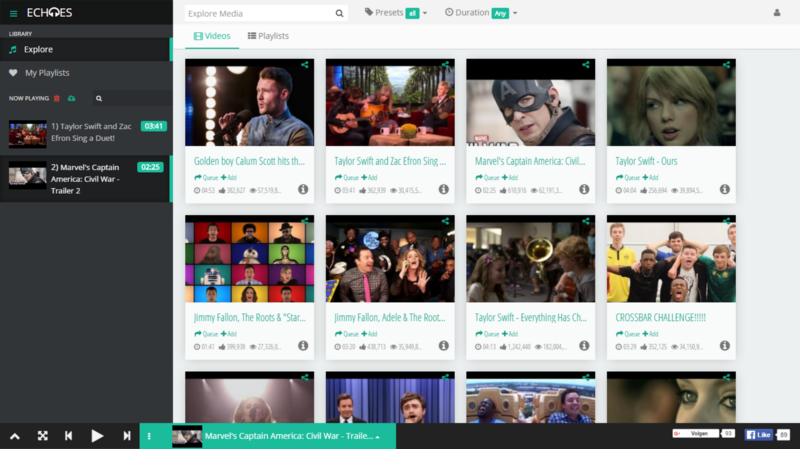
Task: Show info for Golden boy Calum Scott
Action: [x=303, y=189]
